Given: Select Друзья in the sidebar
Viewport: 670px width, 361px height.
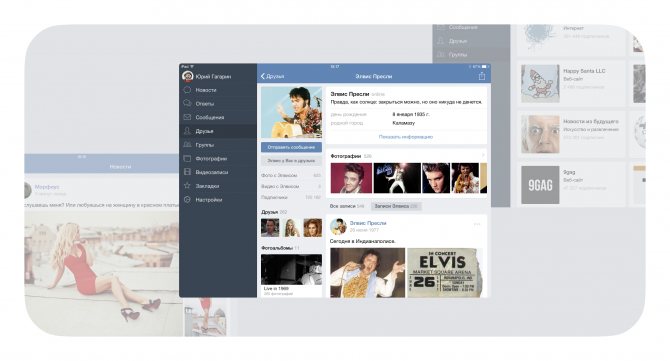Looking at the screenshot, I should (x=218, y=131).
